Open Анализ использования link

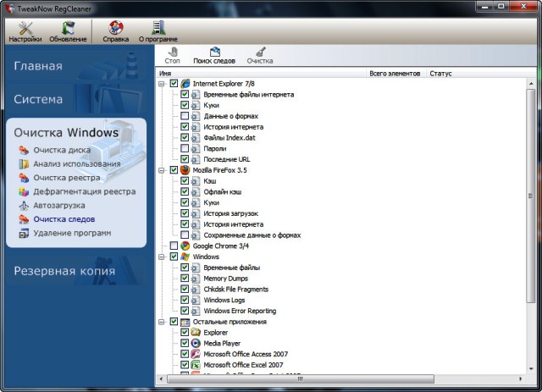pos(77,164)
